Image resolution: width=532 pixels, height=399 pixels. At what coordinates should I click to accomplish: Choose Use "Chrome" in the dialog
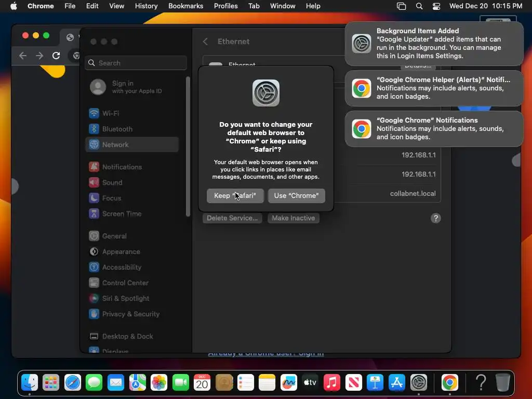coord(296,196)
